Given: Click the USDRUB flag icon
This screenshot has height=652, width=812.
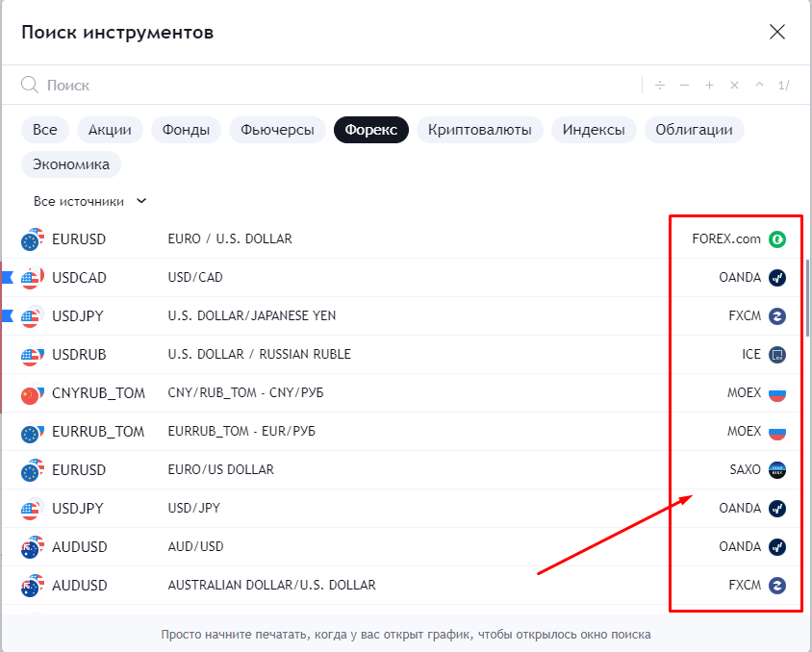Looking at the screenshot, I should [x=32, y=355].
